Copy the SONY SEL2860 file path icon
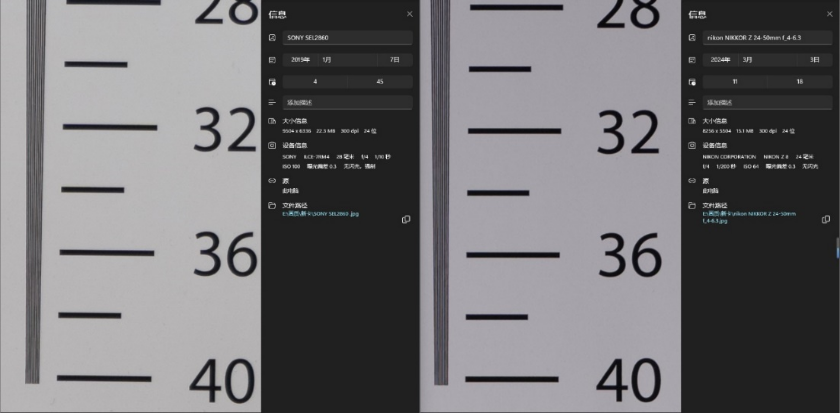Image resolution: width=840 pixels, height=414 pixels. (406, 219)
